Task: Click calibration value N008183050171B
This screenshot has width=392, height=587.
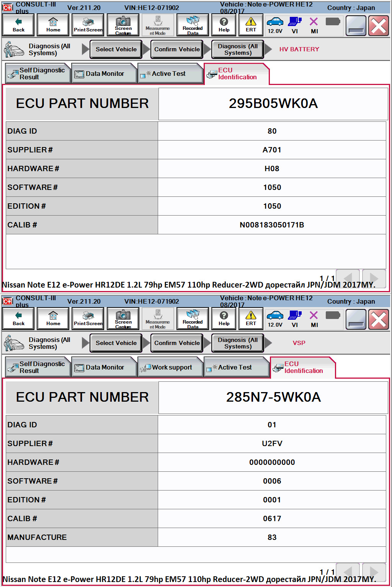Action: [272, 225]
